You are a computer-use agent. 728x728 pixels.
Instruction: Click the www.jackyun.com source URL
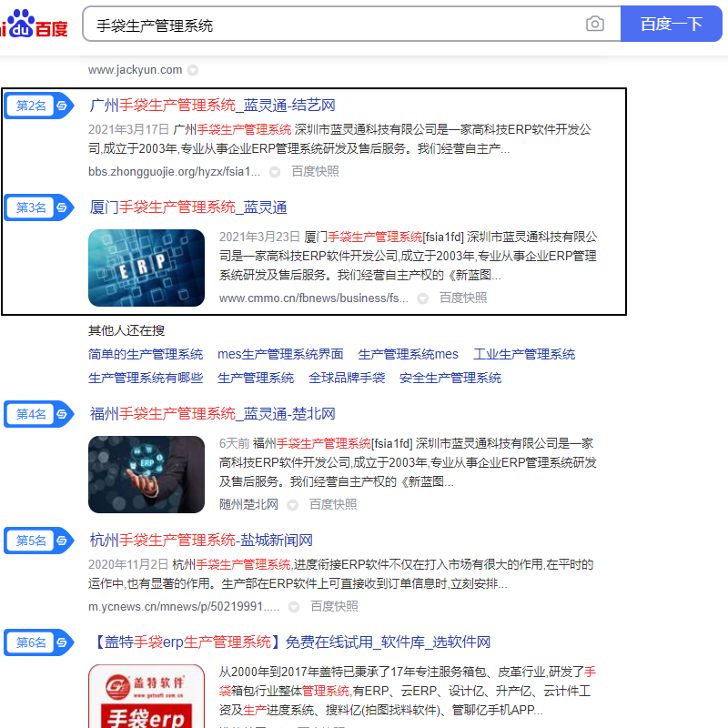click(x=135, y=70)
